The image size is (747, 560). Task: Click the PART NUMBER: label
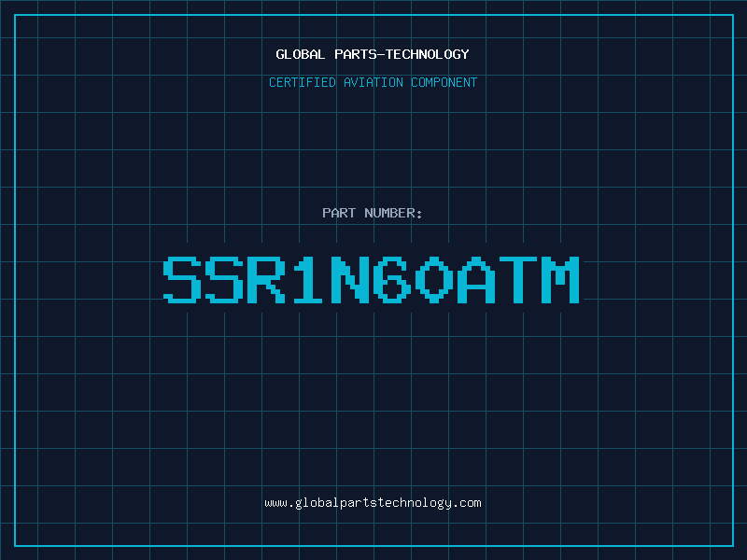click(x=373, y=213)
